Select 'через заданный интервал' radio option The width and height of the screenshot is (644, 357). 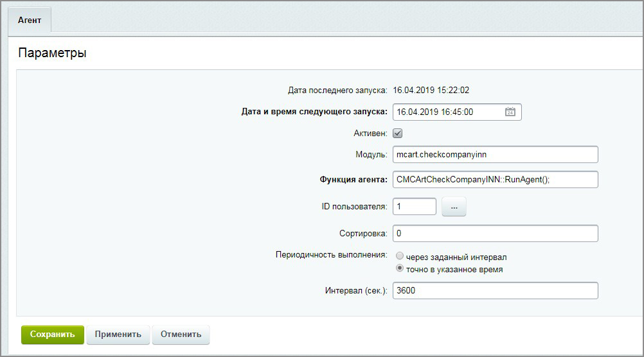point(400,256)
